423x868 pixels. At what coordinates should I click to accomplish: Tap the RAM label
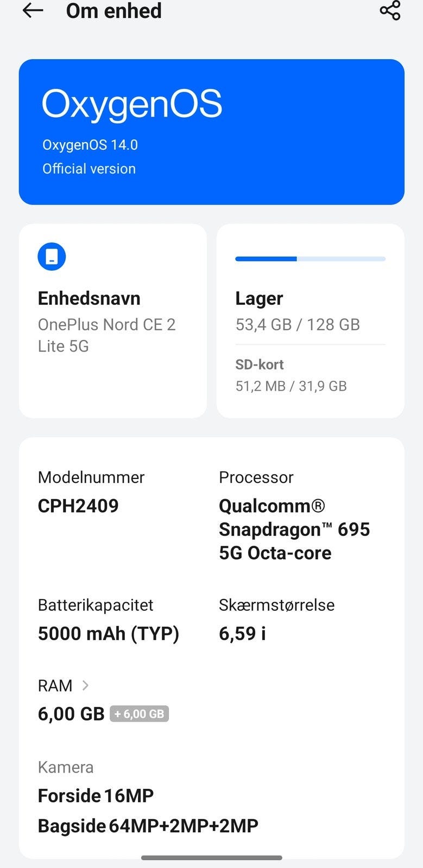55,686
